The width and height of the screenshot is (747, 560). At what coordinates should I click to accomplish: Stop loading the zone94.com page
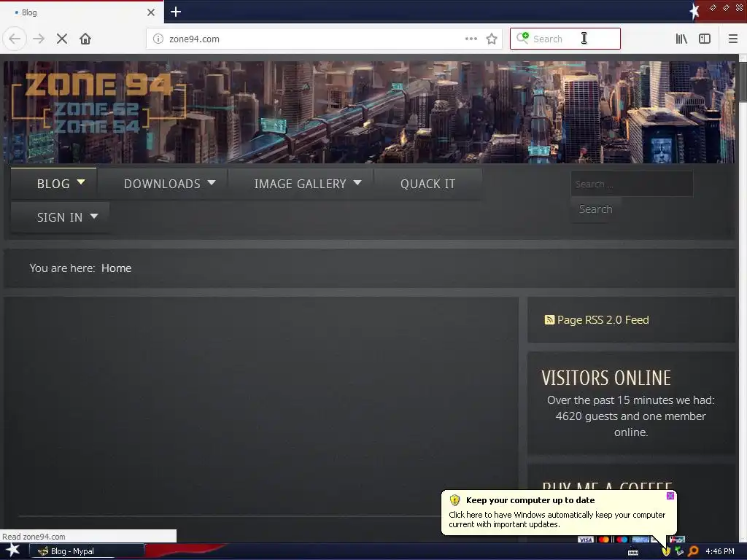pos(62,39)
